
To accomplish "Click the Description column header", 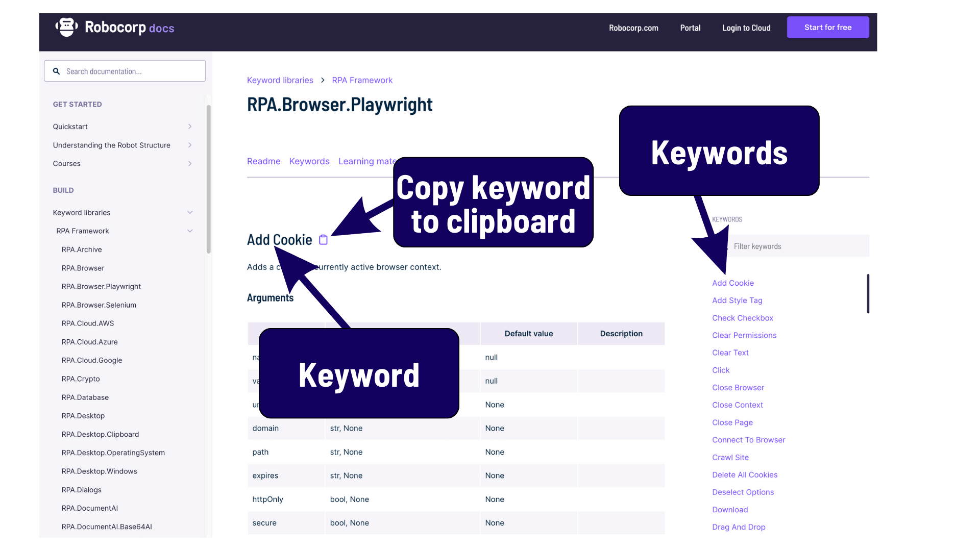I will 621,334.
